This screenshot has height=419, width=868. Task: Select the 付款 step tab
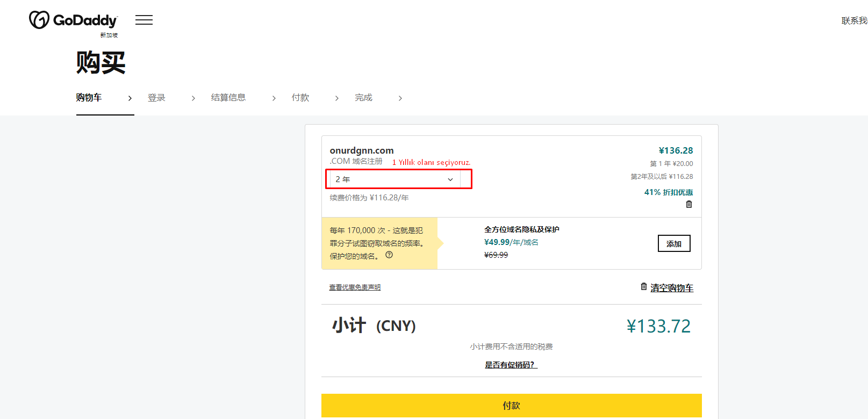click(300, 98)
